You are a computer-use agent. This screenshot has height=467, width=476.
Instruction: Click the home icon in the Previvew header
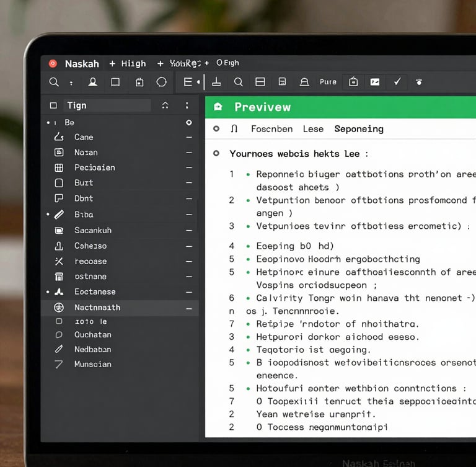pyautogui.click(x=218, y=107)
